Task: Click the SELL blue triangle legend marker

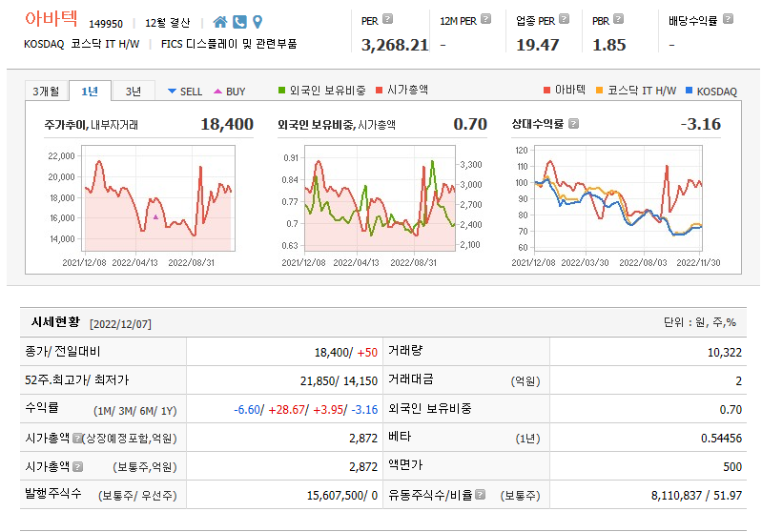Action: pyautogui.click(x=172, y=91)
